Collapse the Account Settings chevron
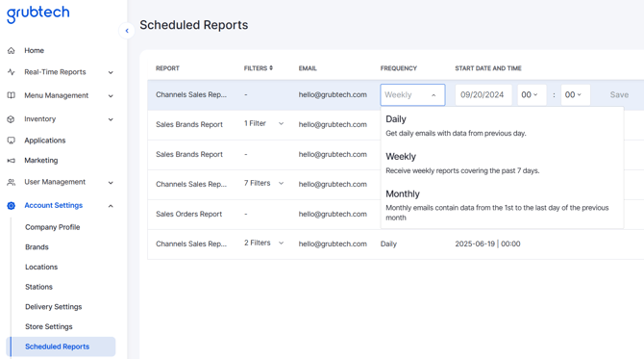The width and height of the screenshot is (644, 359). (x=111, y=206)
